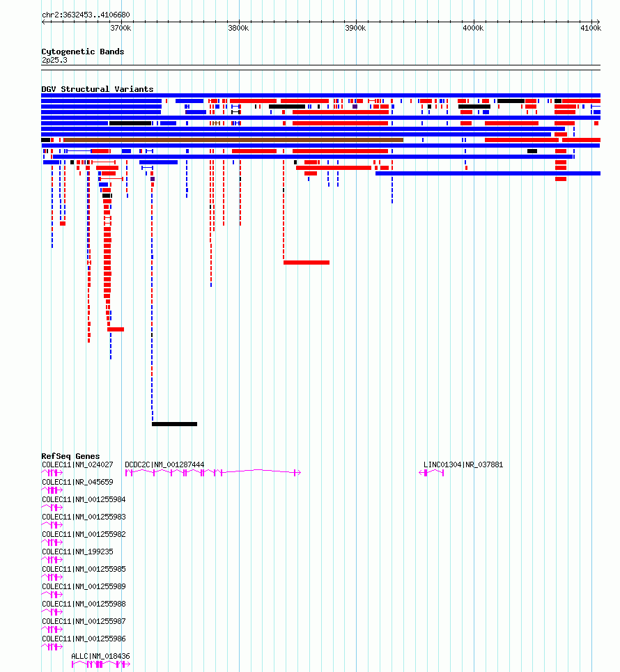Click the chr2:3632453..4106680 coordinate label
Viewport: 620px width, 672px height.
pos(86,15)
